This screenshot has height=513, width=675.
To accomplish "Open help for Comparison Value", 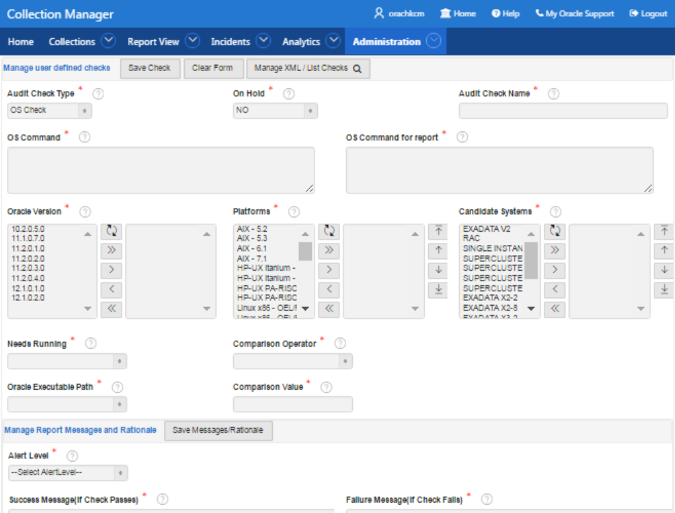I will pos(326,387).
